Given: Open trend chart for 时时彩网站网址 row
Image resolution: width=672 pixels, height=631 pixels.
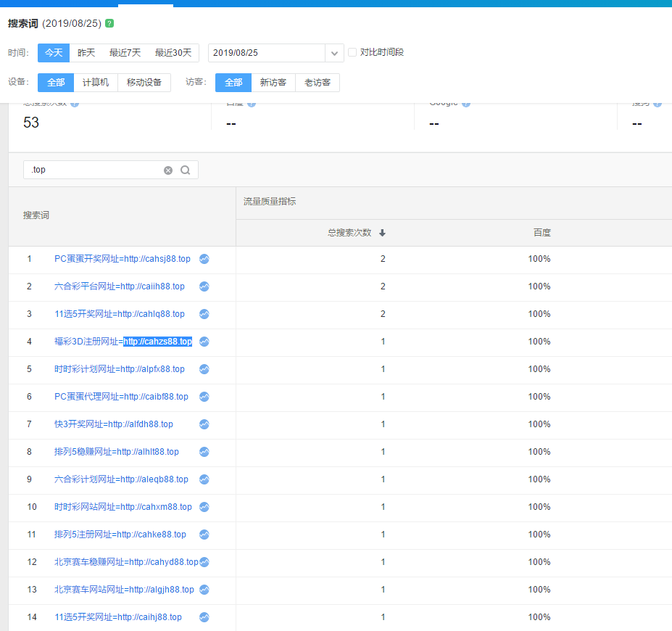Looking at the screenshot, I should [x=204, y=507].
